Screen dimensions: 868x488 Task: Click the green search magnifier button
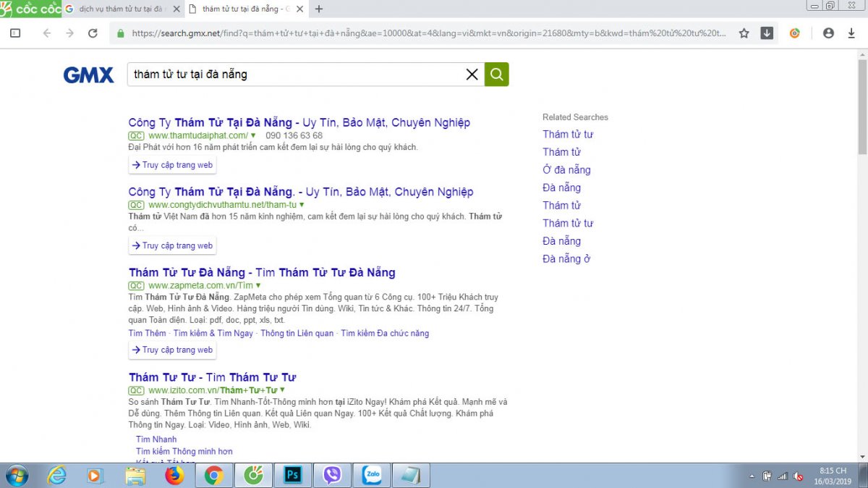tap(496, 74)
